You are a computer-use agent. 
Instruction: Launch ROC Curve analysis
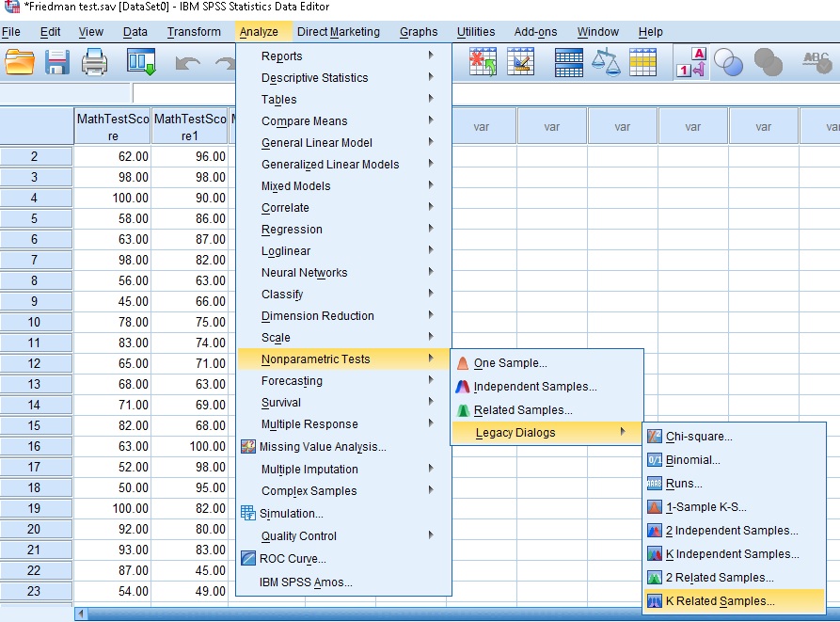(292, 559)
